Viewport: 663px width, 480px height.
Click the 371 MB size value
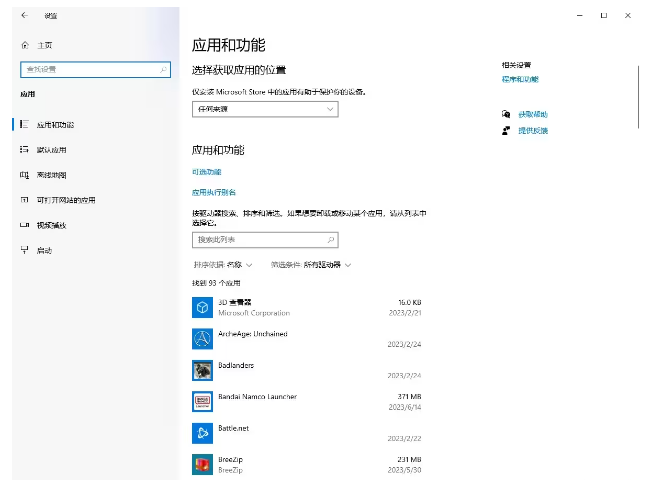pyautogui.click(x=409, y=397)
